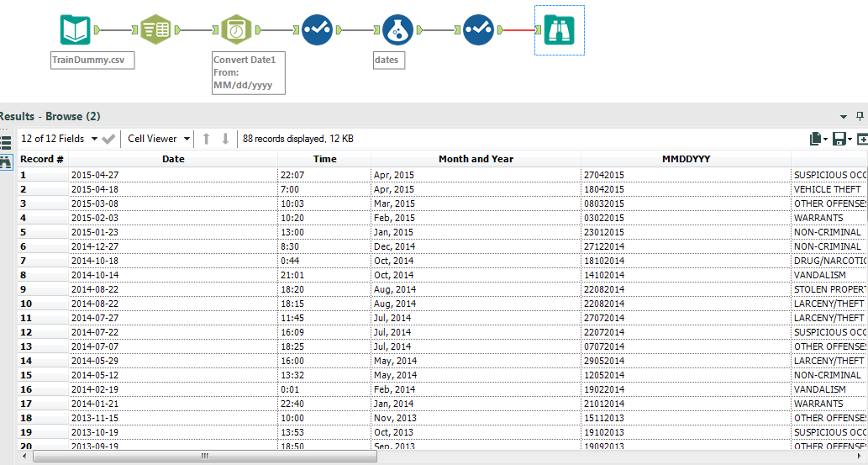The image size is (868, 465).
Task: Click the apply fields checkmark icon
Action: [108, 139]
